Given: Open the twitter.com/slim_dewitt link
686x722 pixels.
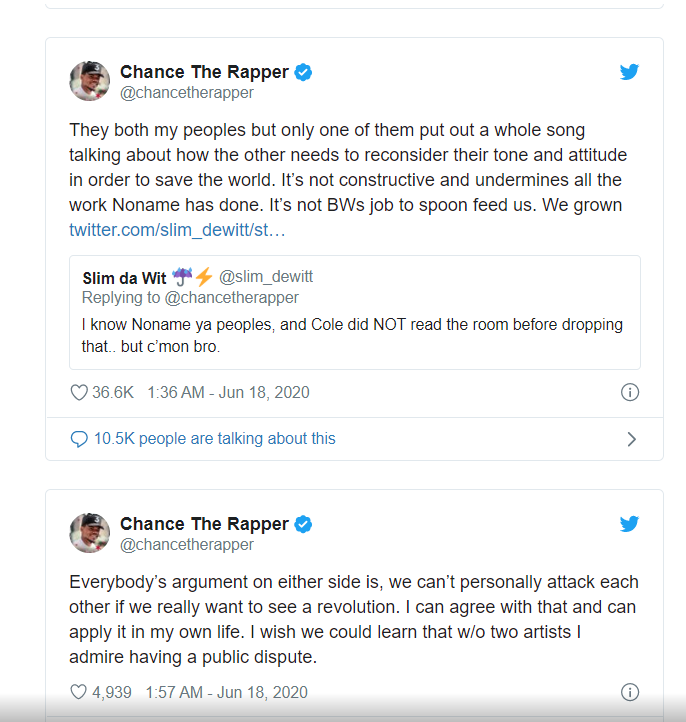Looking at the screenshot, I should tap(177, 230).
